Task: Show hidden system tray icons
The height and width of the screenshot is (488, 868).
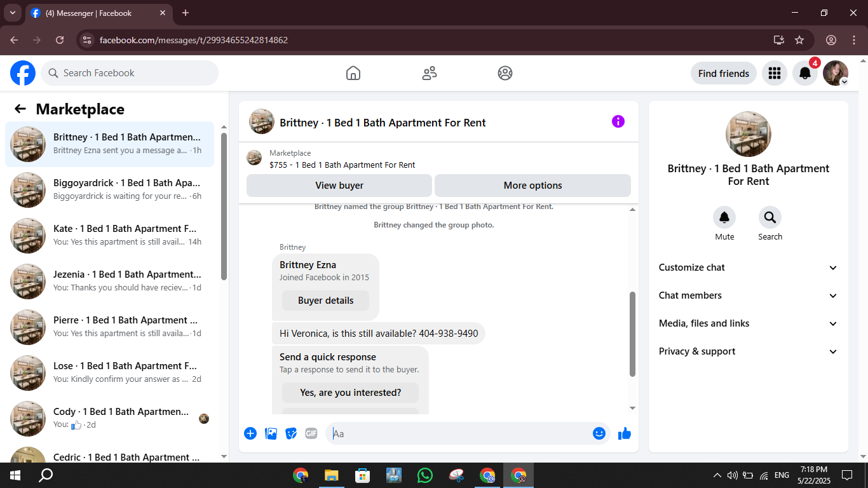Action: [717, 475]
